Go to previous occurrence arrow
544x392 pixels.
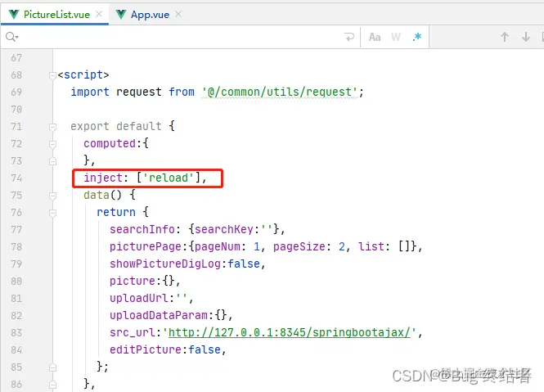(x=505, y=37)
